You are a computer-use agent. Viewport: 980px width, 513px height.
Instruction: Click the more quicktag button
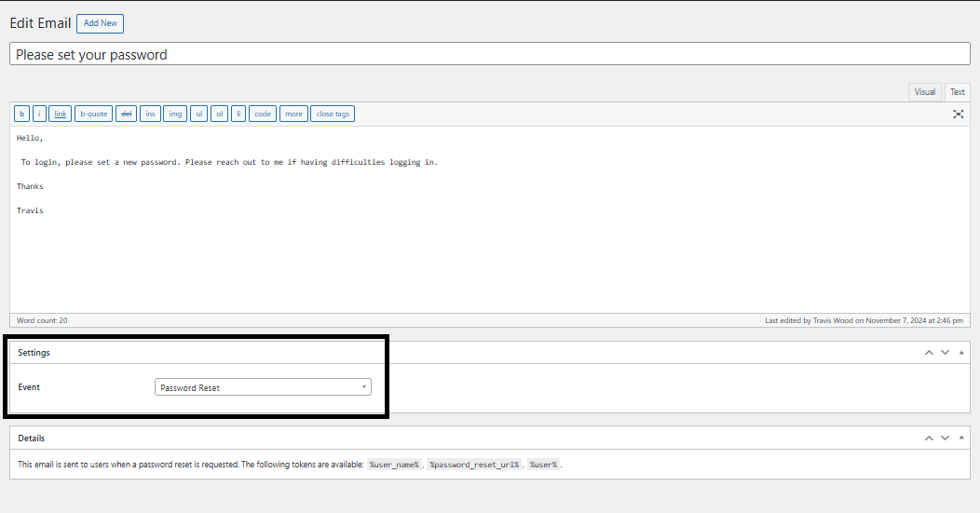coord(293,114)
